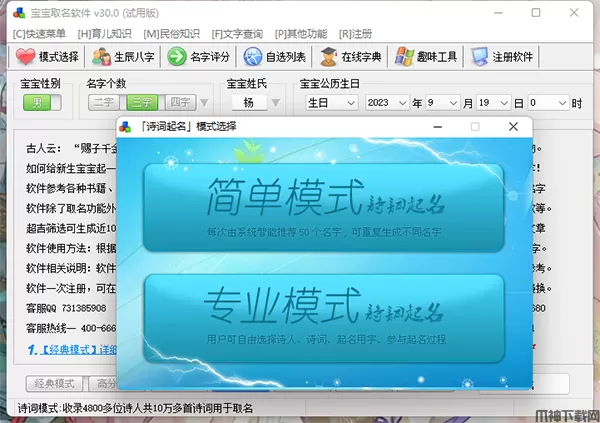Image resolution: width=600 pixels, height=423 pixels.
Task: Click the app logo in main title bar
Action: pyautogui.click(x=19, y=13)
